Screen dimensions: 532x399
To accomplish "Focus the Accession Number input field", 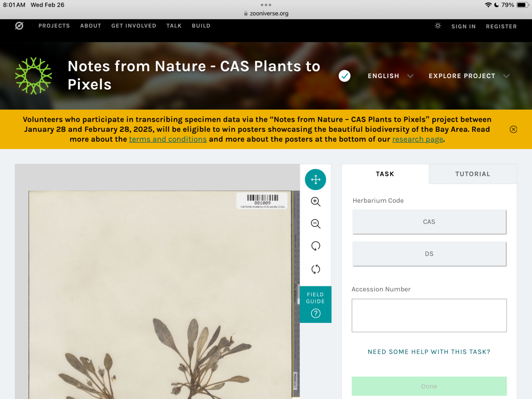I will tap(429, 315).
